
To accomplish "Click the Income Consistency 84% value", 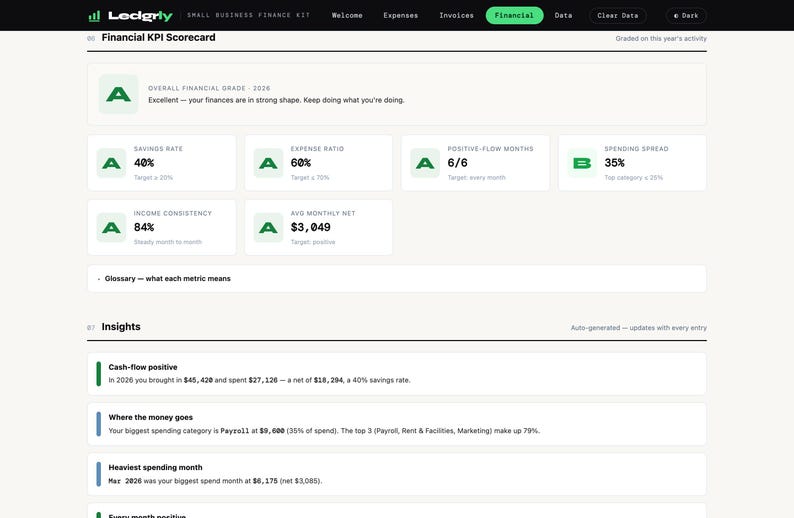I will 144,227.
